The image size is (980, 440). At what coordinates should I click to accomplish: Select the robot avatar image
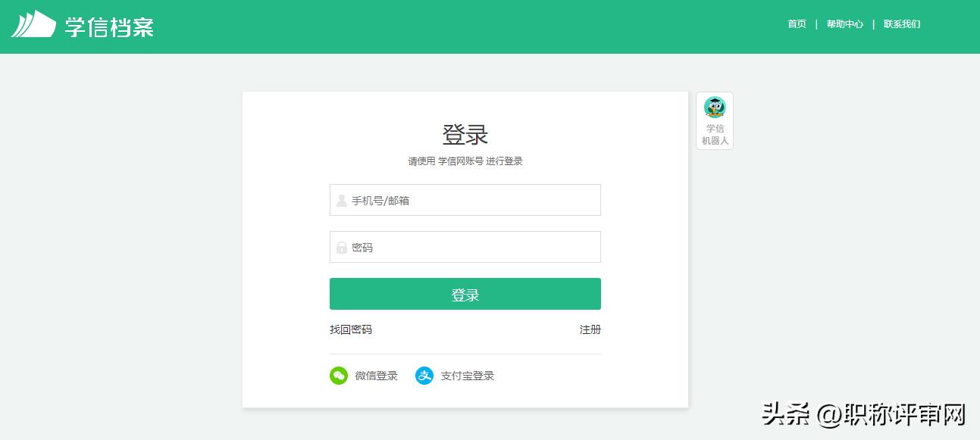click(714, 106)
